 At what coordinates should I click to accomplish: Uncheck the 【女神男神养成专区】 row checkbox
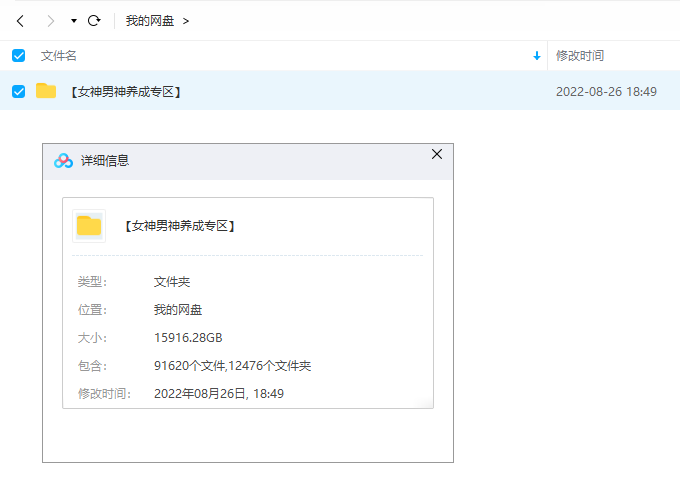pos(18,91)
